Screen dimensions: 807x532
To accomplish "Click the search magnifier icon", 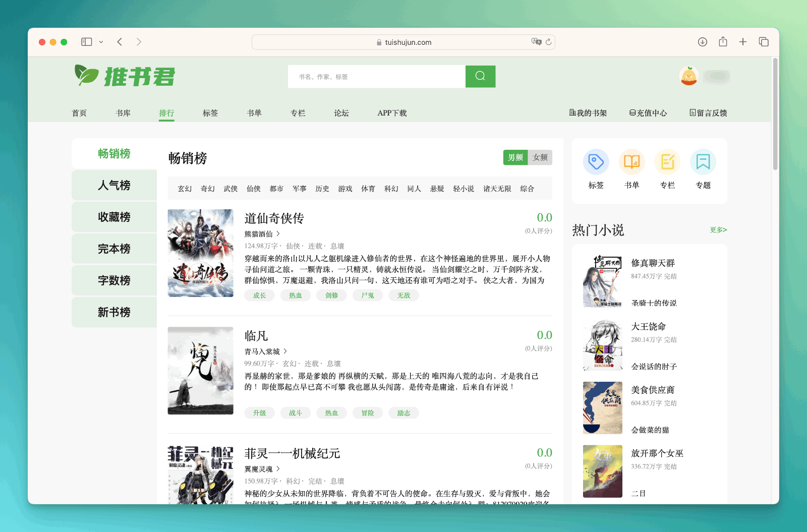I will click(x=480, y=76).
